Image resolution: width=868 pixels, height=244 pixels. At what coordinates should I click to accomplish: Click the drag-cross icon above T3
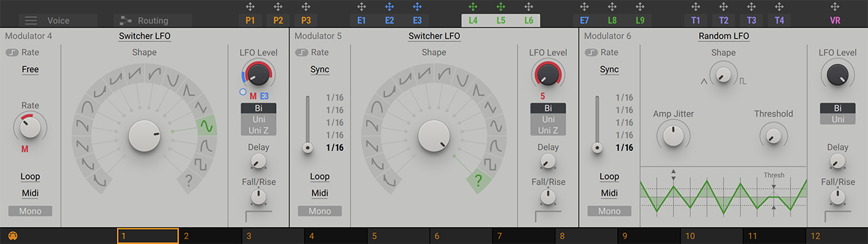pyautogui.click(x=751, y=7)
